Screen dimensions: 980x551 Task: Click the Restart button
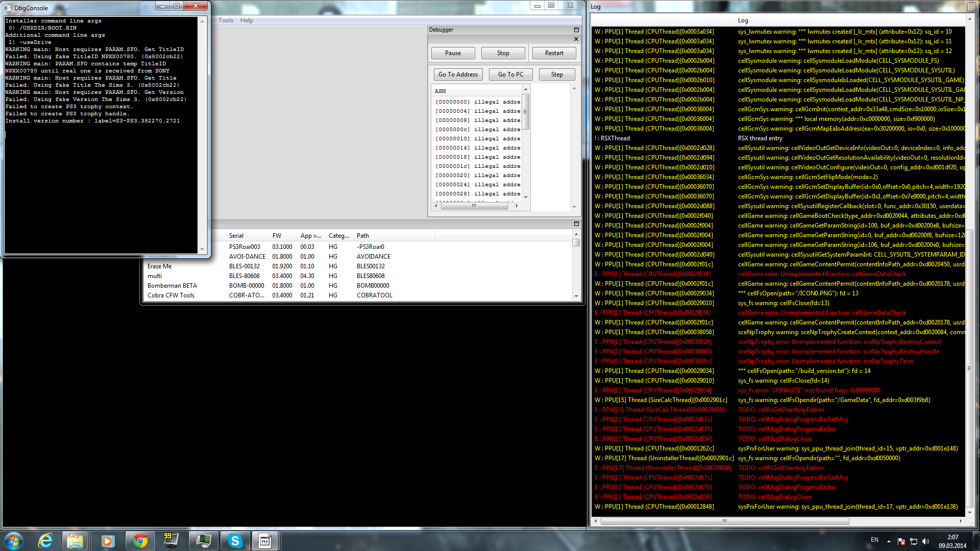pos(554,53)
